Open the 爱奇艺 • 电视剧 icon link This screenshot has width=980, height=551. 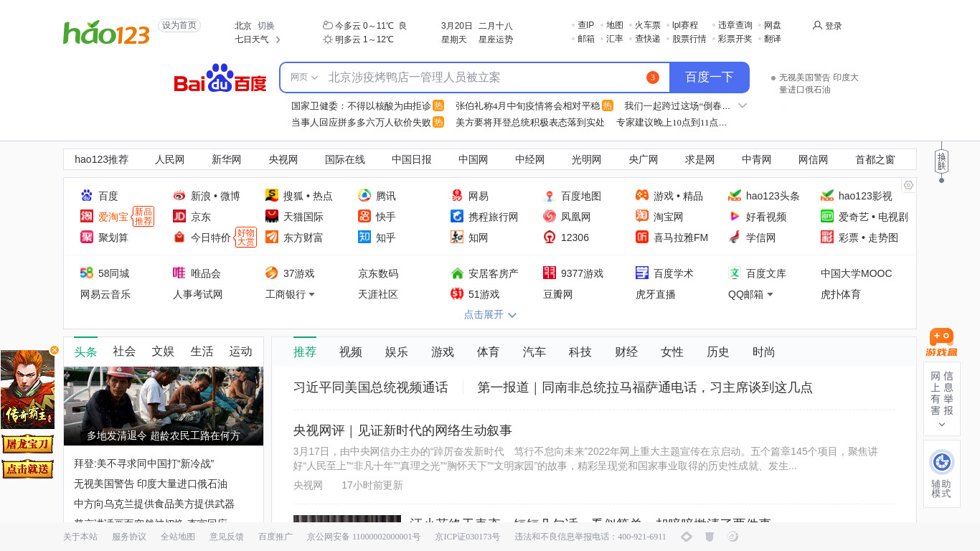(x=827, y=217)
